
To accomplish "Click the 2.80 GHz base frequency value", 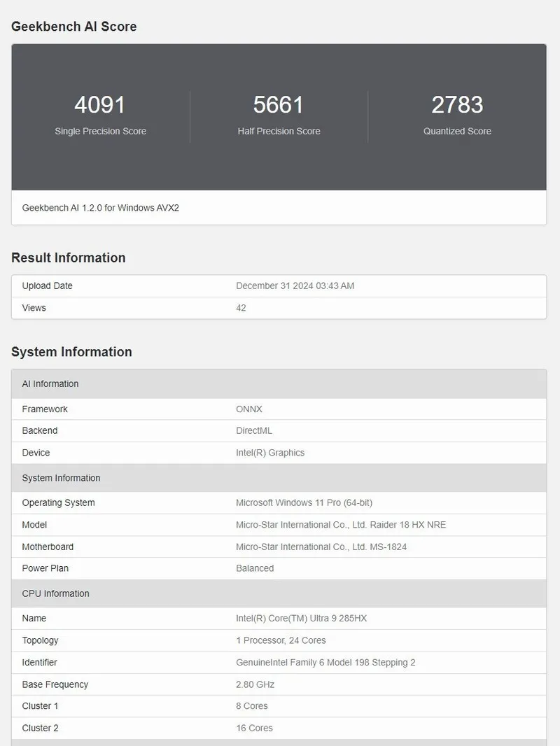I will (x=255, y=684).
